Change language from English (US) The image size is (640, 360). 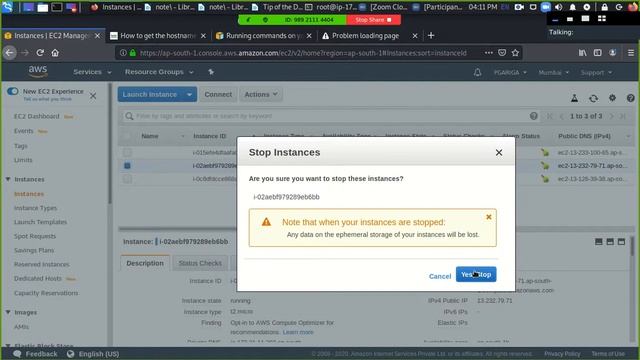click(93, 354)
